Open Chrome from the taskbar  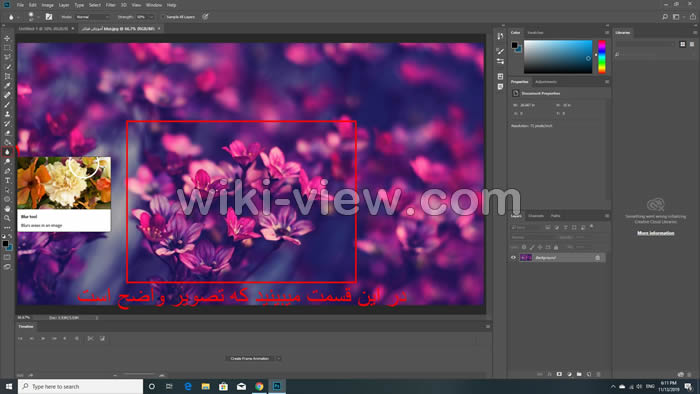click(x=259, y=386)
